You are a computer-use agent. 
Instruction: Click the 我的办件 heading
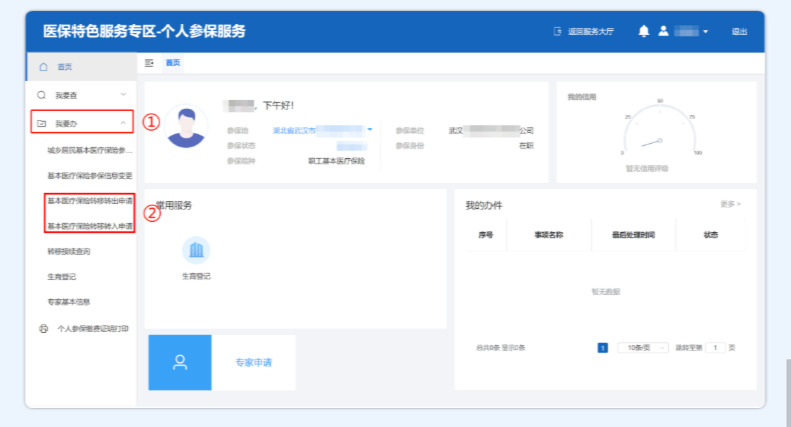pos(483,205)
